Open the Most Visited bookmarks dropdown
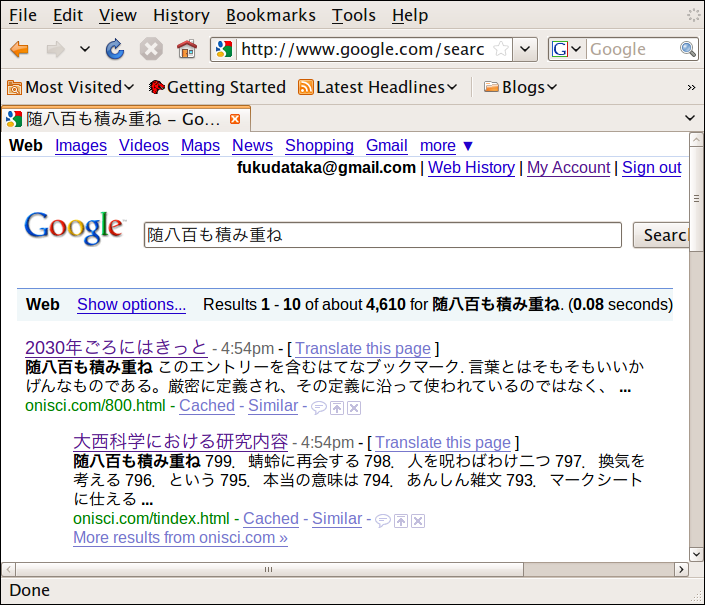Screen dimensions: 705x605 pyautogui.click(x=71, y=87)
